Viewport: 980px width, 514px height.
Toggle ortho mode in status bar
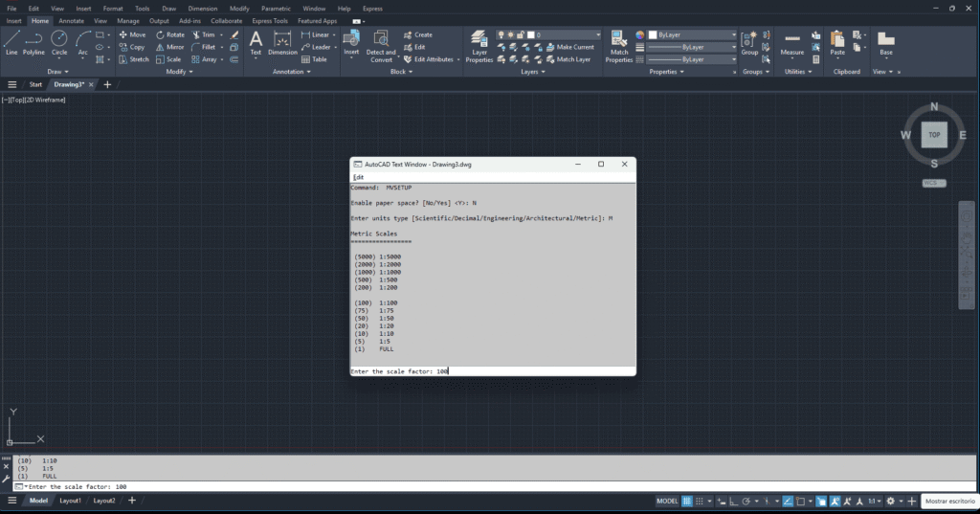coord(734,501)
